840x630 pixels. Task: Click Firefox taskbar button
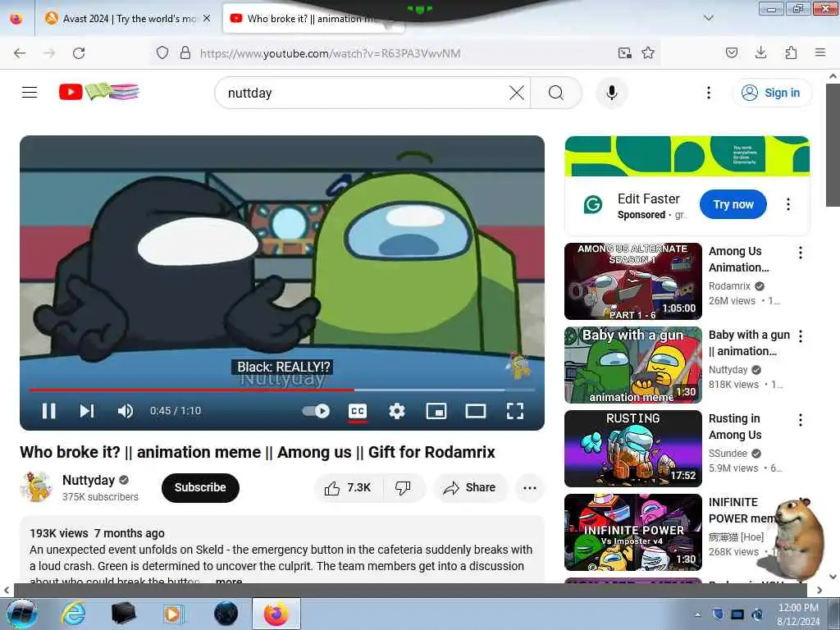coord(276,614)
